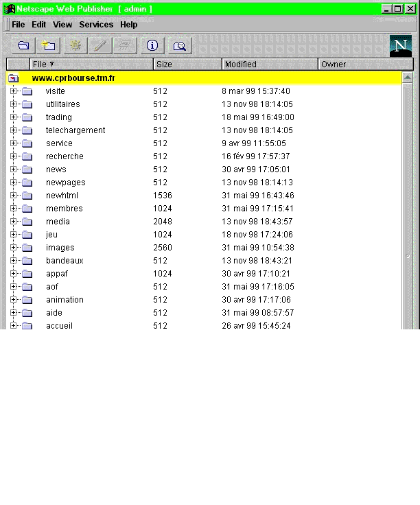Click the folder icon for recherche
This screenshot has width=420, height=505.
pyautogui.click(x=27, y=156)
